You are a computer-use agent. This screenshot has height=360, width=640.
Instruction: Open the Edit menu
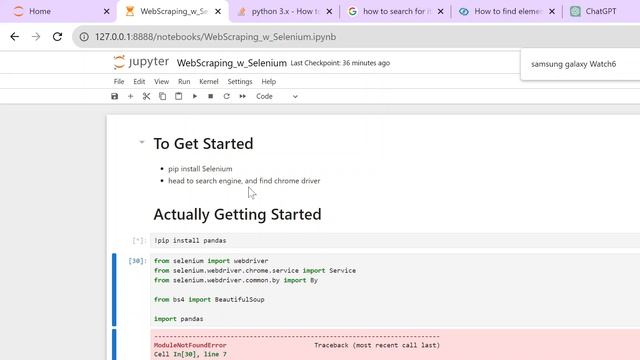(x=139, y=82)
